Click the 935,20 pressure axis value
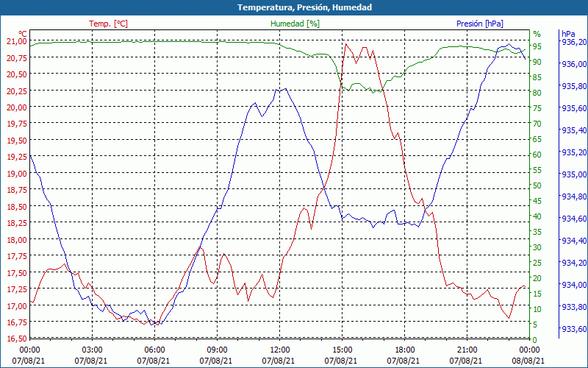The width and height of the screenshot is (588, 368). (574, 152)
